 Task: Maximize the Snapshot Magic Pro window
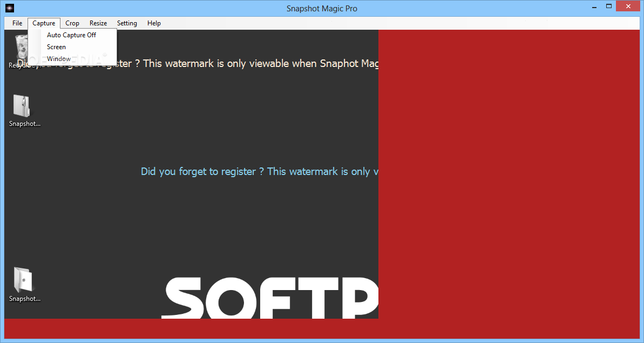[x=609, y=6]
